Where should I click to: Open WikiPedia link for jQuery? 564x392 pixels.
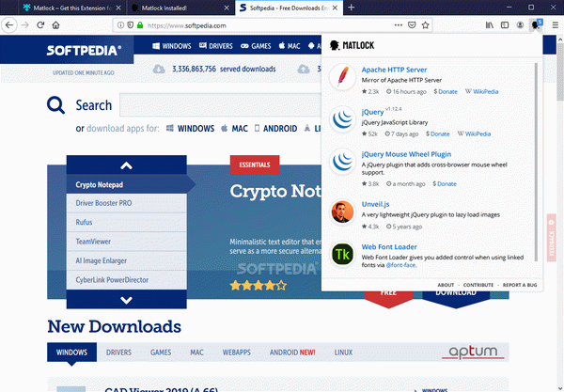click(478, 133)
